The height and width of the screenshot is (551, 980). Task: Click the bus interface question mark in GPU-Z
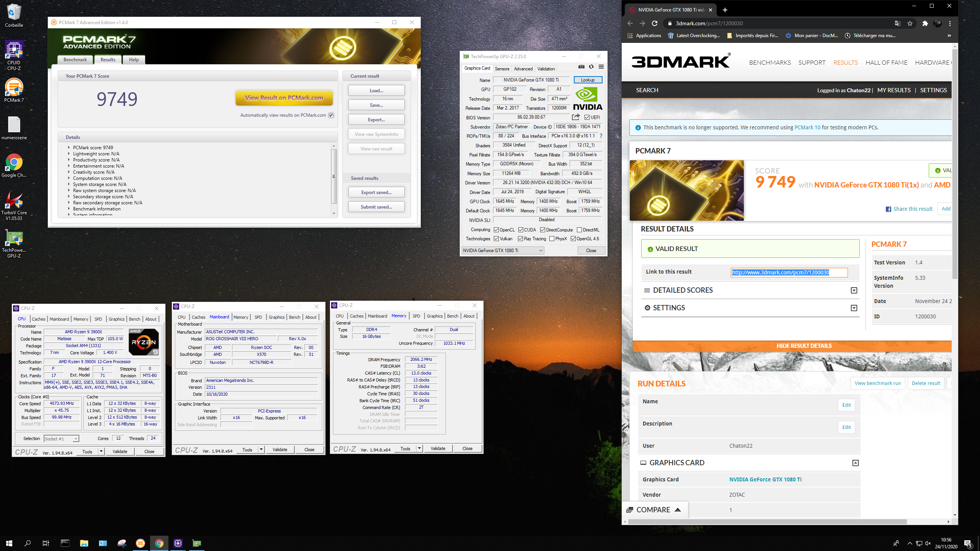(601, 136)
